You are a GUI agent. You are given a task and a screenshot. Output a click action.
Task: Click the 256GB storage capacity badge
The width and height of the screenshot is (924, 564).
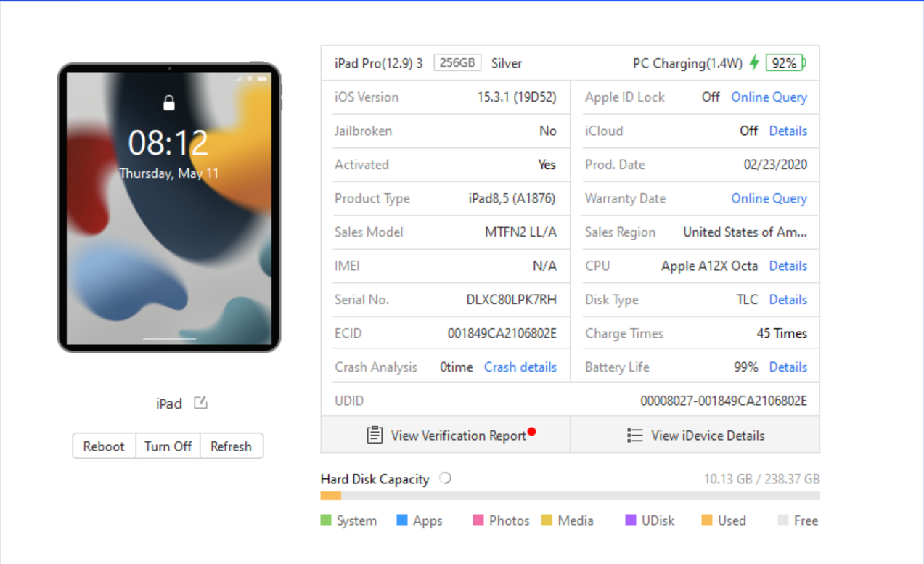pyautogui.click(x=457, y=62)
